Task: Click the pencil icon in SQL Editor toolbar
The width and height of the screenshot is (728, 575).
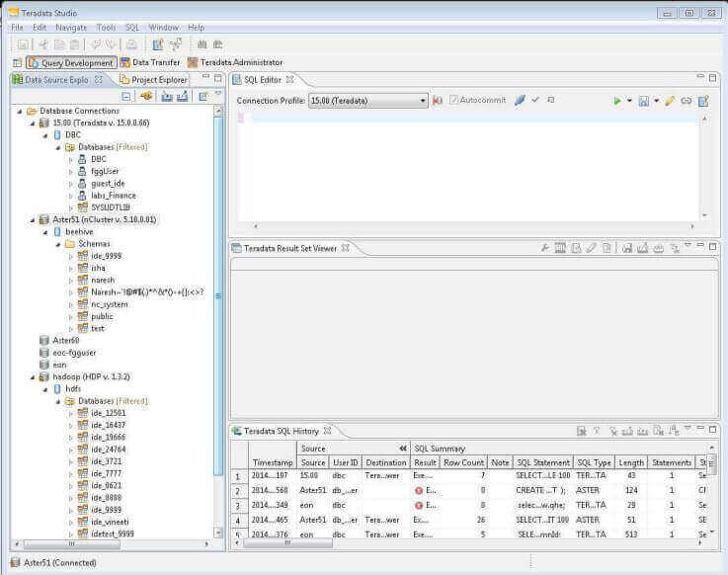Action: (670, 101)
